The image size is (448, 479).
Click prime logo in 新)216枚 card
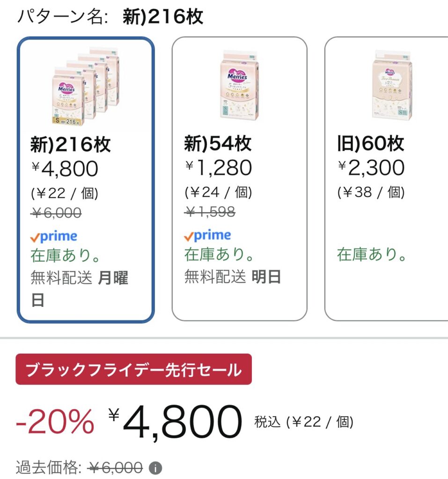click(54, 237)
